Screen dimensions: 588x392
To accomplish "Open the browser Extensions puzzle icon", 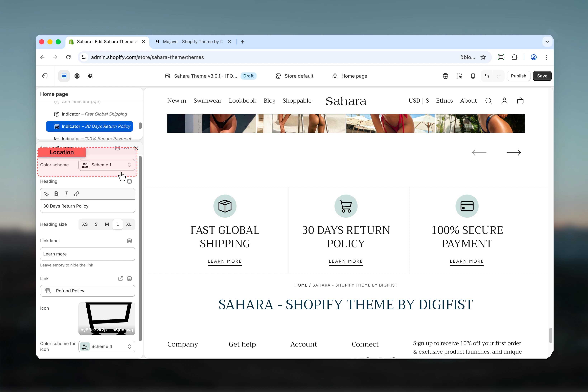I will click(514, 57).
